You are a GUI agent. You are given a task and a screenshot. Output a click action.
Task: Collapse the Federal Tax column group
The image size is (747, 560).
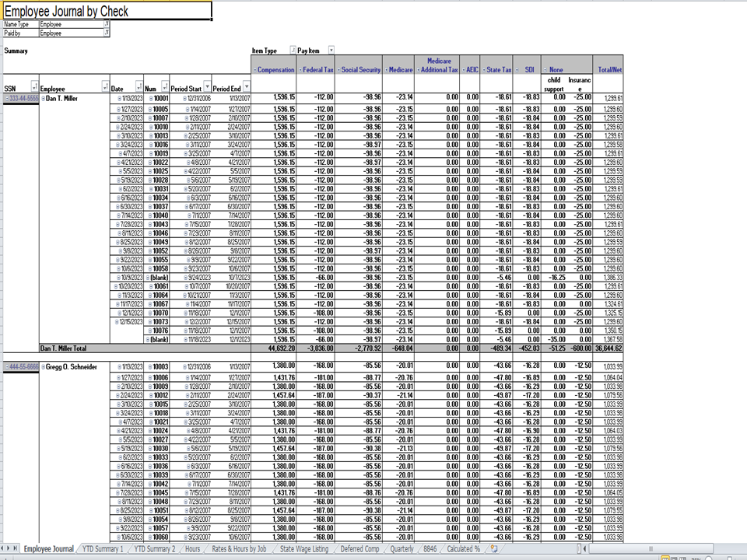point(301,70)
